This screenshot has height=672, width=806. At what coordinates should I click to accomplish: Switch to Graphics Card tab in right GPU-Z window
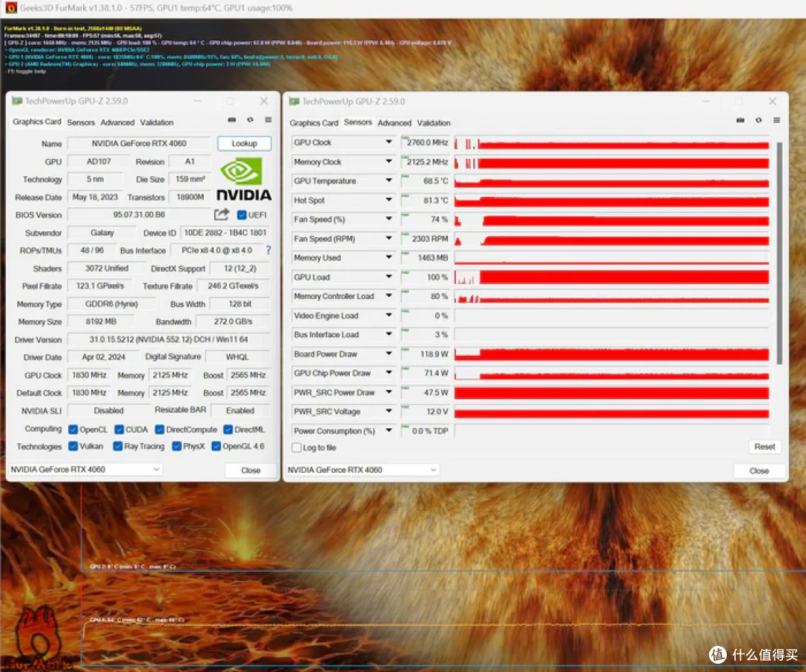pos(314,123)
